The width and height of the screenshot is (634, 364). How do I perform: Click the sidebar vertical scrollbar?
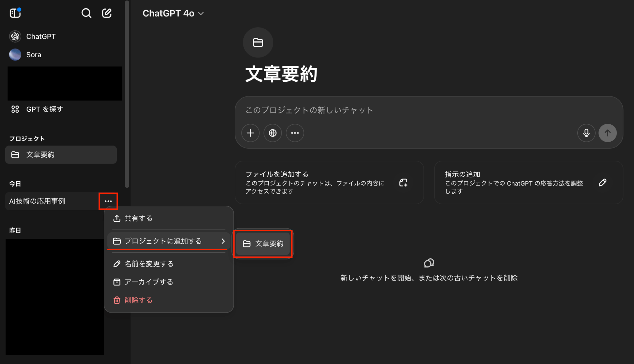127,94
